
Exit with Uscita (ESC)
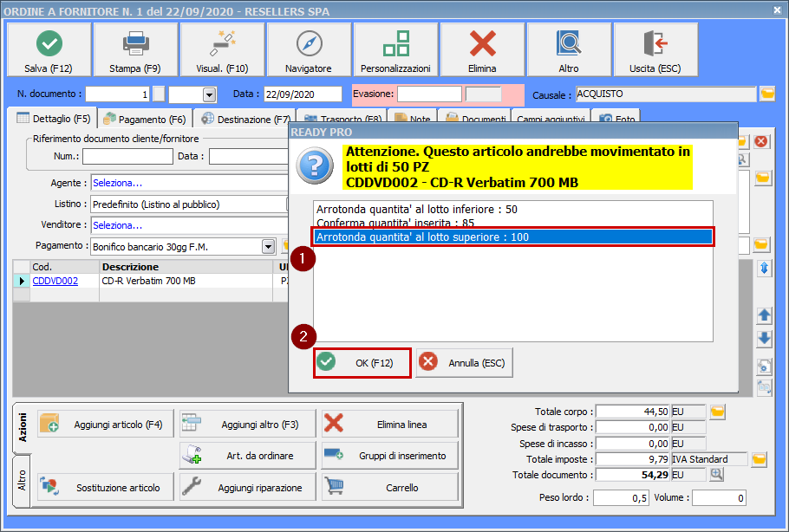coord(655,49)
